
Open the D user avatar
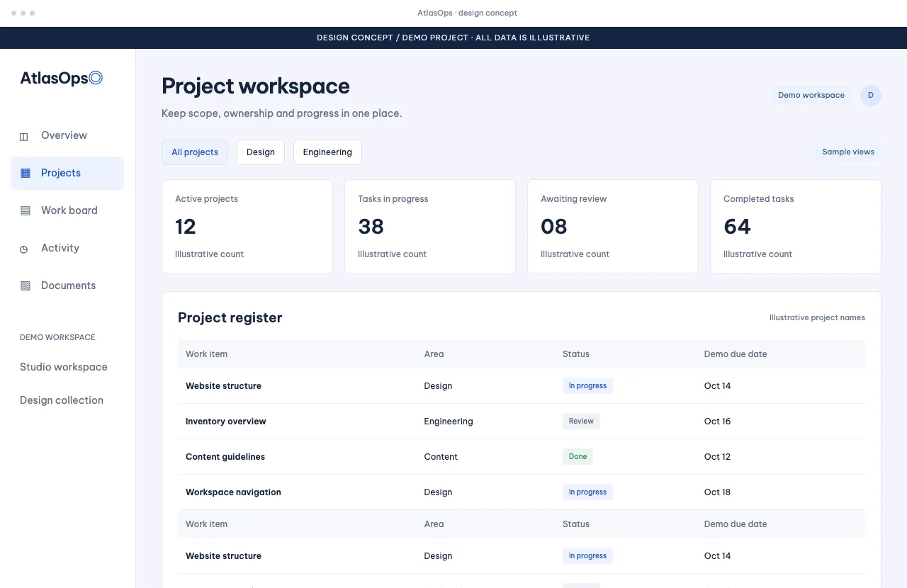[x=871, y=96]
